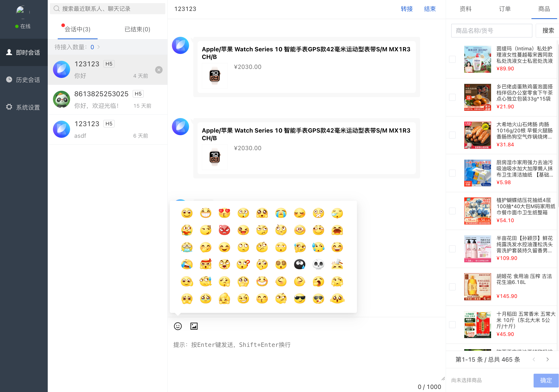Go to previous page of products
Screen dimensions: 559x392
coord(534,359)
